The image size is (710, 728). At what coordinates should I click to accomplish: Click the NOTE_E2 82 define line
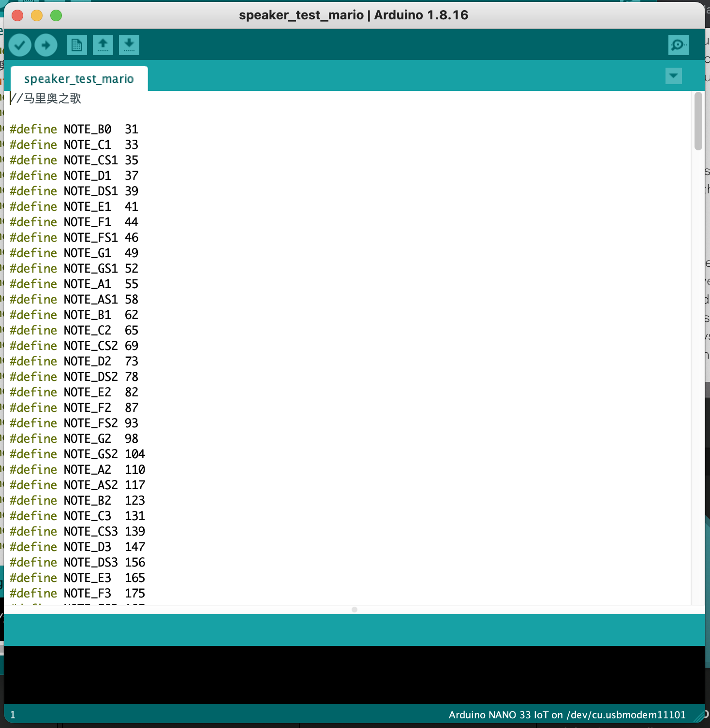click(x=74, y=392)
